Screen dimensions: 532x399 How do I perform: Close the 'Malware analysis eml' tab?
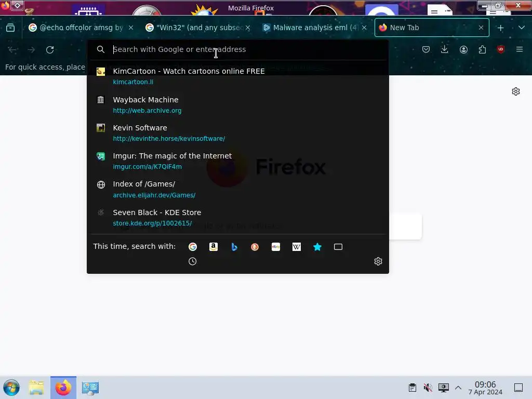tap(364, 28)
